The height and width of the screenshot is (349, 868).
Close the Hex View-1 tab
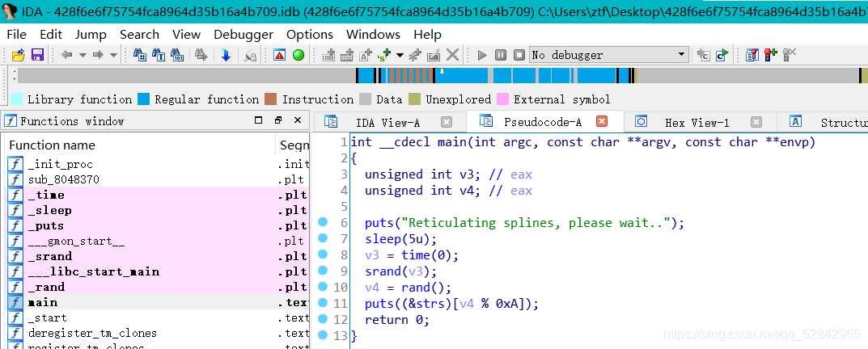756,122
